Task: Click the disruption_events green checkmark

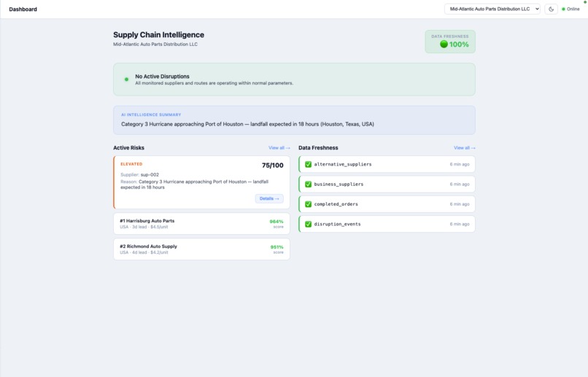Action: pyautogui.click(x=309, y=224)
